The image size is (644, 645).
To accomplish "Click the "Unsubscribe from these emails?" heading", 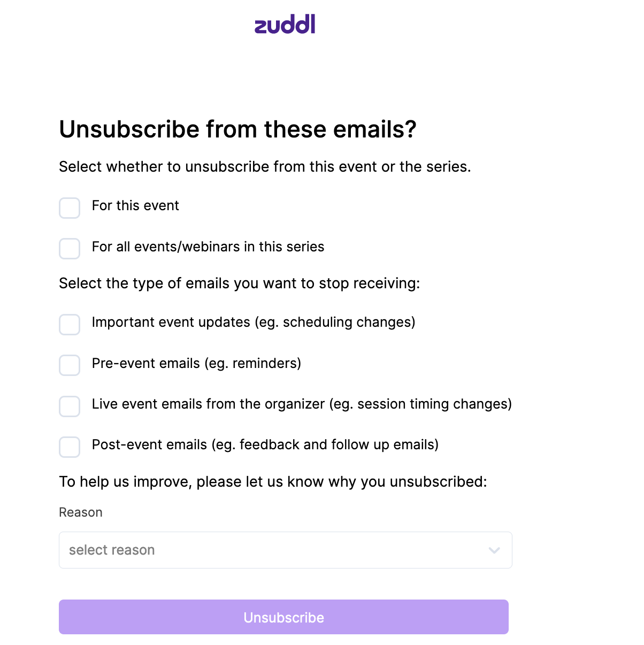I will 237,129.
